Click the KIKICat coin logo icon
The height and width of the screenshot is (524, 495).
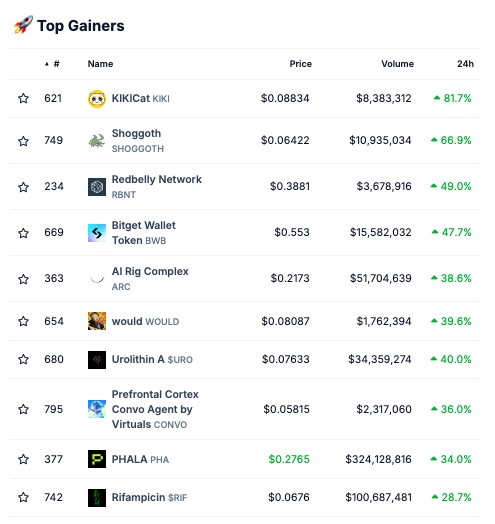tap(97, 99)
